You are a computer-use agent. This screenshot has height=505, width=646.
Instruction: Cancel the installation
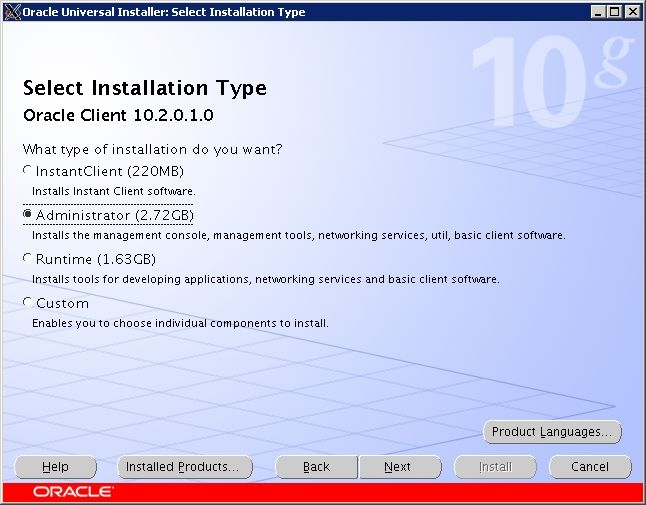coord(590,467)
